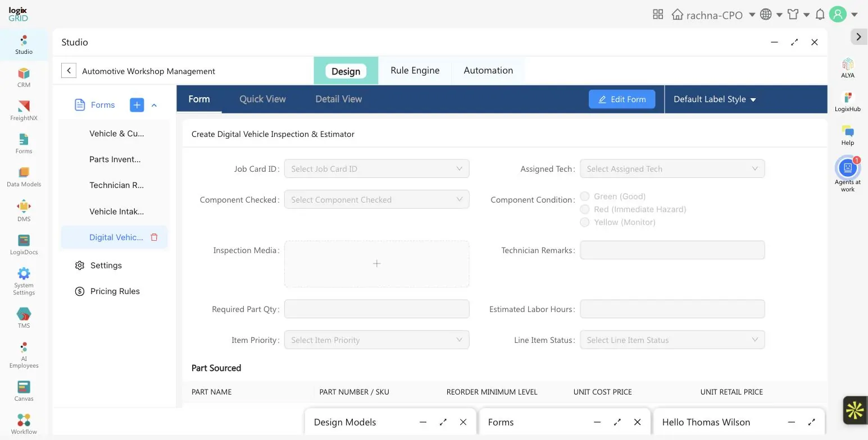Switch to the Quick View tab
Image resolution: width=868 pixels, height=440 pixels.
click(262, 99)
